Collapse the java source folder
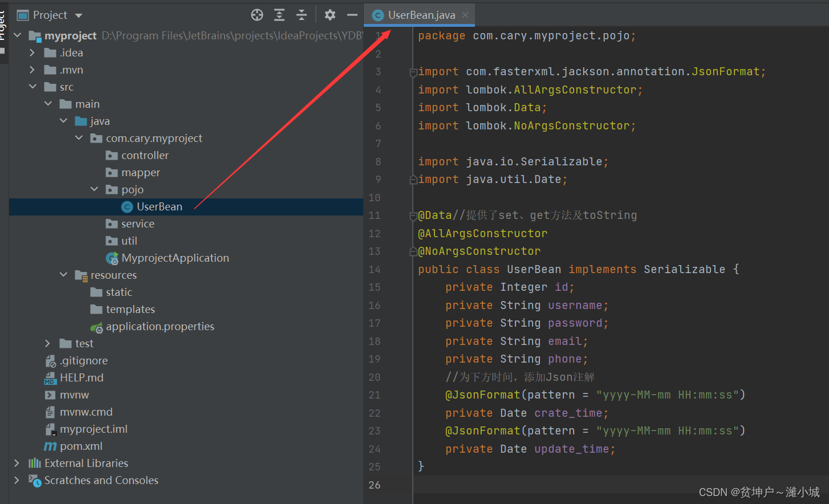The image size is (829, 504). coord(63,121)
